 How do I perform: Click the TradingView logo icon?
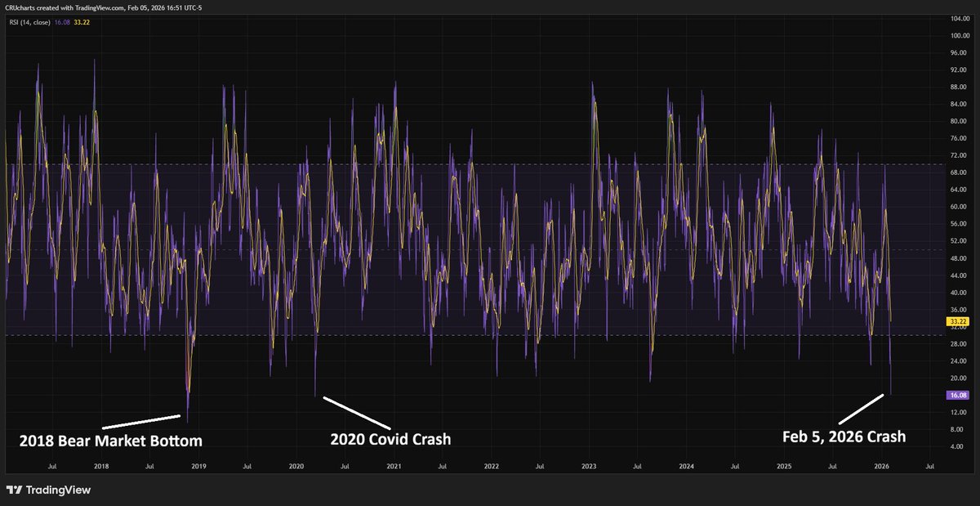tap(14, 490)
